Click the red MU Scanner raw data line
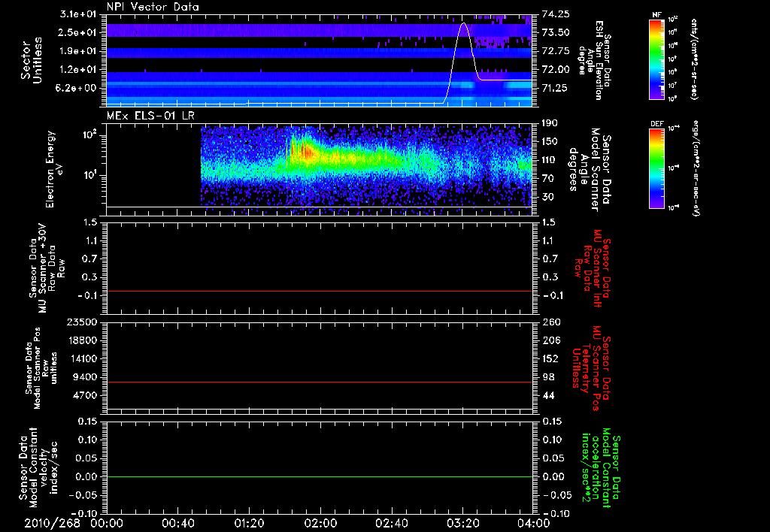Viewport: 770px width, 532px height. coord(319,291)
